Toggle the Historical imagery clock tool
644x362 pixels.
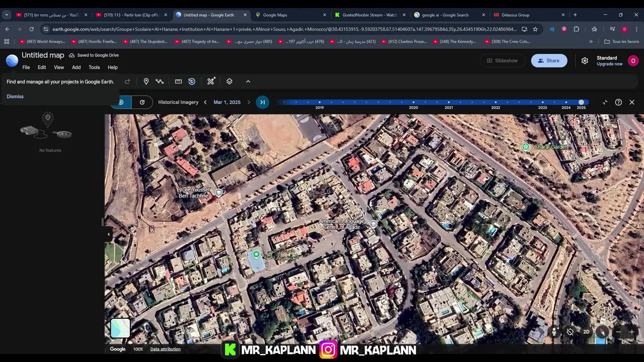(x=192, y=81)
